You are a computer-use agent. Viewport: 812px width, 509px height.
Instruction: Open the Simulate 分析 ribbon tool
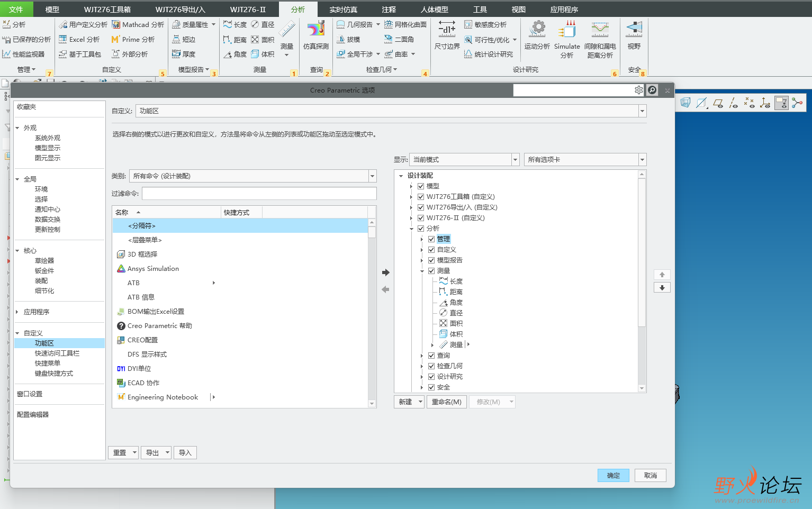pyautogui.click(x=567, y=30)
